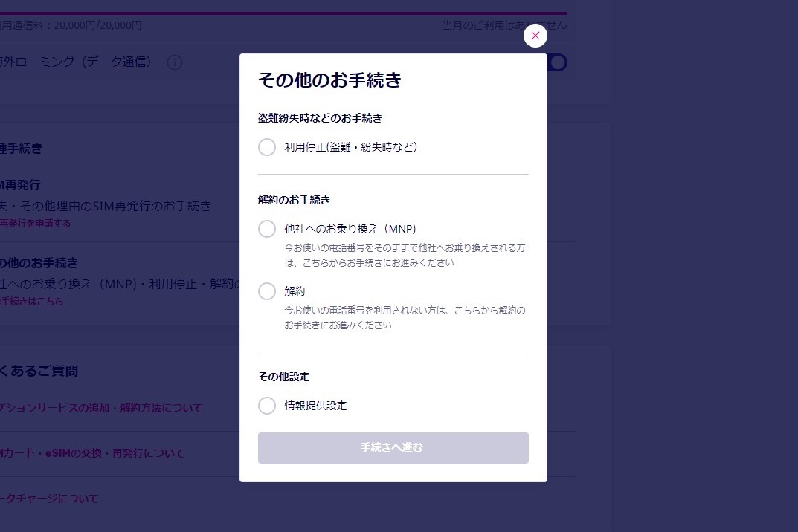
Task: Toggle the 海外ローミング data roaming switch
Action: (558, 62)
